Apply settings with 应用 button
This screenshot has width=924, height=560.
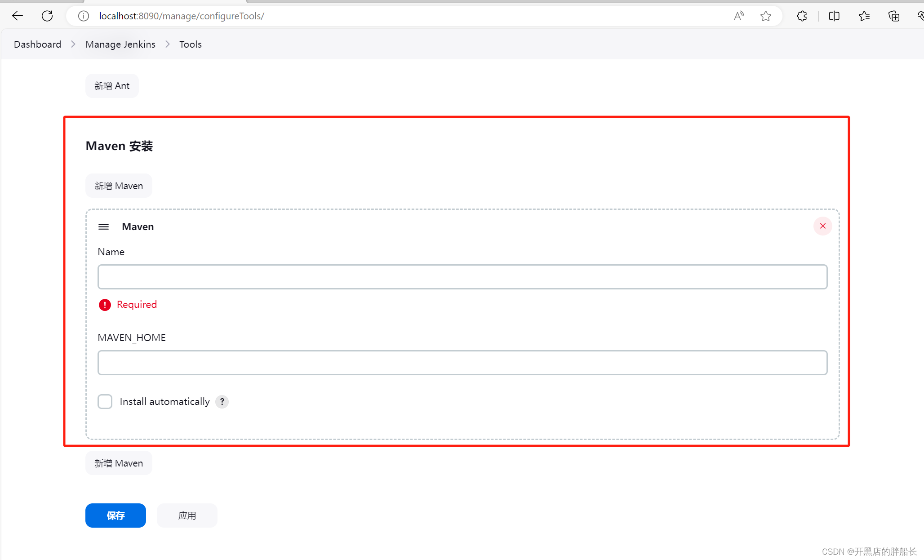pos(187,516)
